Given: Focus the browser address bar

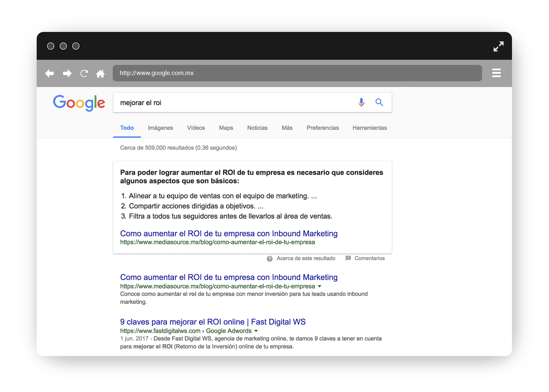Looking at the screenshot, I should click(297, 73).
